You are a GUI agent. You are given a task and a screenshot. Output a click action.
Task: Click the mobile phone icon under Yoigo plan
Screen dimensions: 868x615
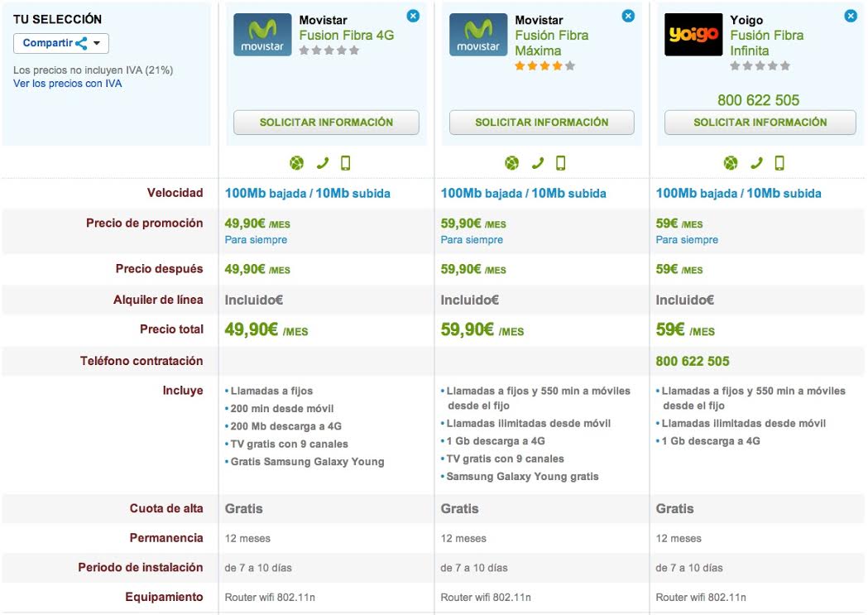tap(779, 163)
